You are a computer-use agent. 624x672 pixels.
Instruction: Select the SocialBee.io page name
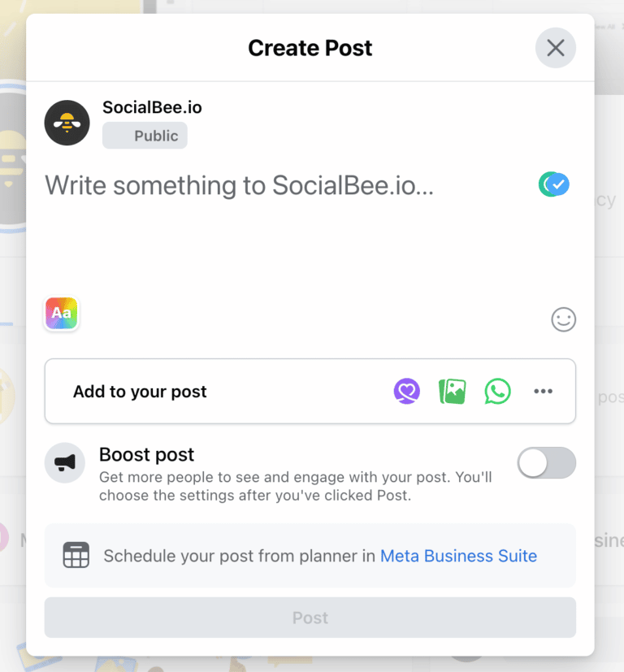(152, 106)
